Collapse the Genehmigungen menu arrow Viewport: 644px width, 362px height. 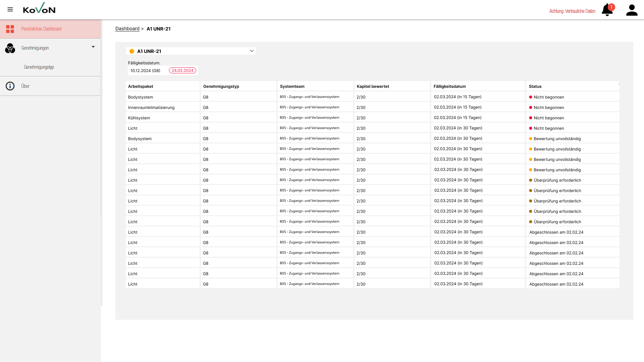(x=93, y=47)
